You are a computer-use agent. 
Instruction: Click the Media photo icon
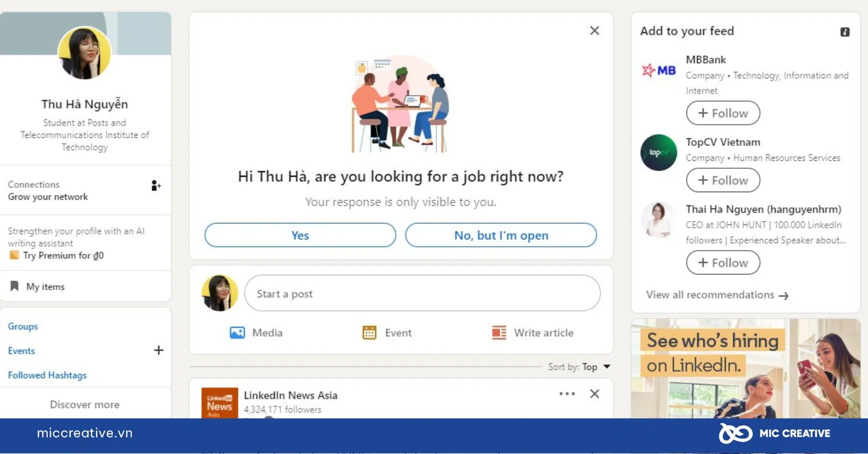pos(237,333)
